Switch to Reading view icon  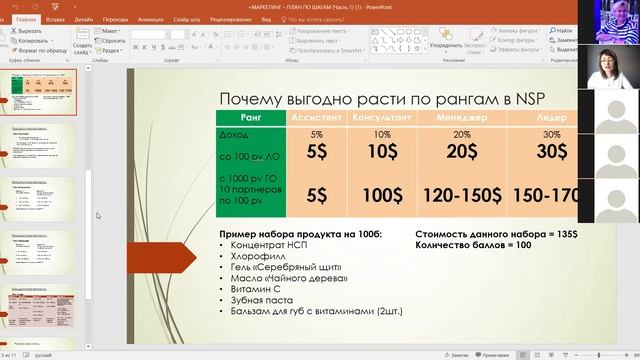coord(551,355)
